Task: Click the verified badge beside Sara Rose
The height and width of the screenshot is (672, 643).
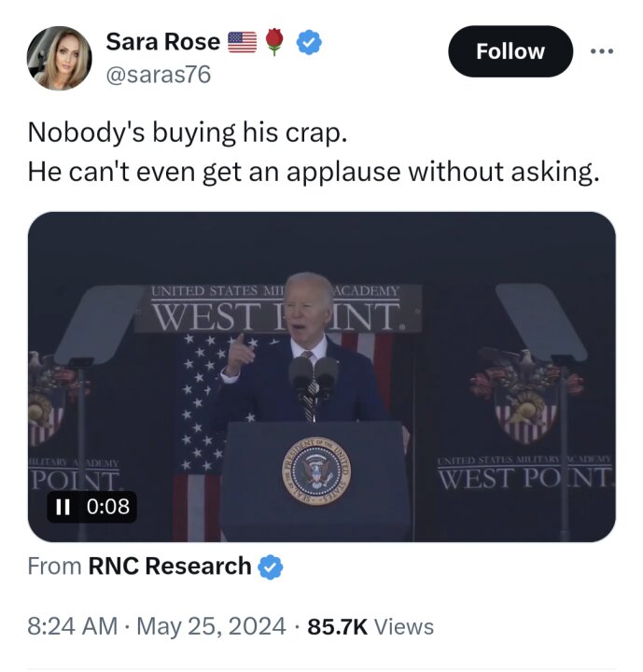Action: pyautogui.click(x=309, y=42)
